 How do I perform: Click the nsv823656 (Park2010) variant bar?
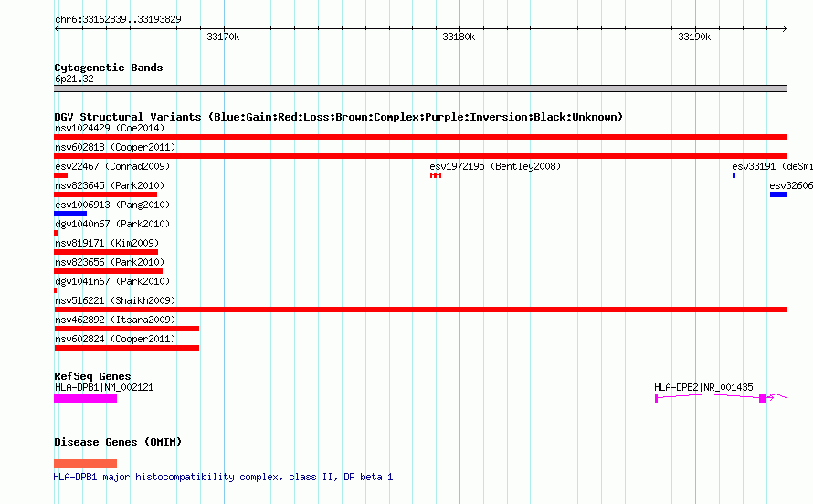[x=108, y=271]
